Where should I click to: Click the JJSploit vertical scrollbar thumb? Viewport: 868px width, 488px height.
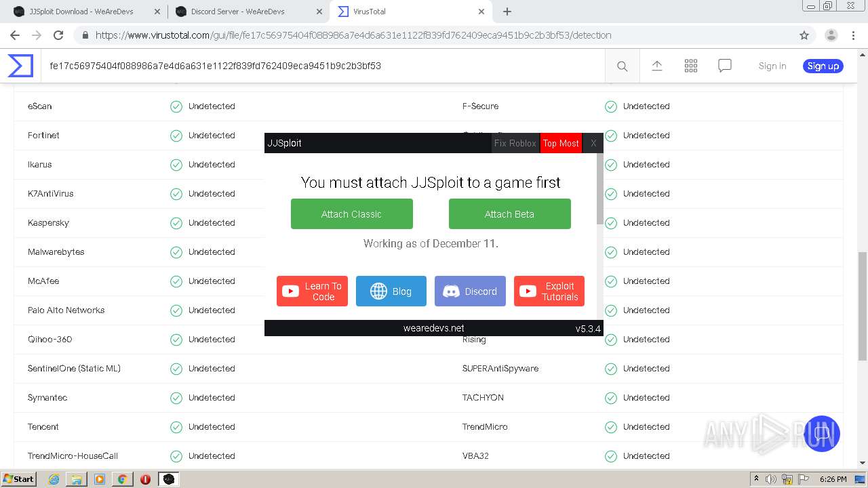tap(599, 189)
